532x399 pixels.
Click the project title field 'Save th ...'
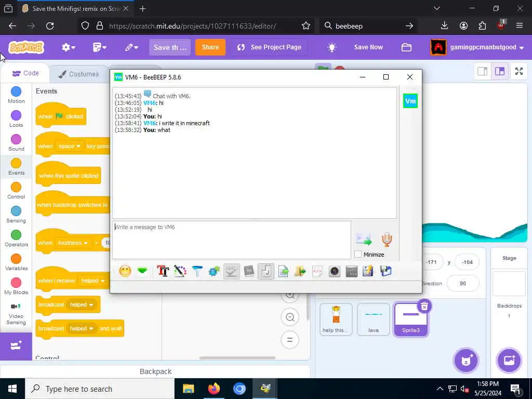(x=170, y=47)
